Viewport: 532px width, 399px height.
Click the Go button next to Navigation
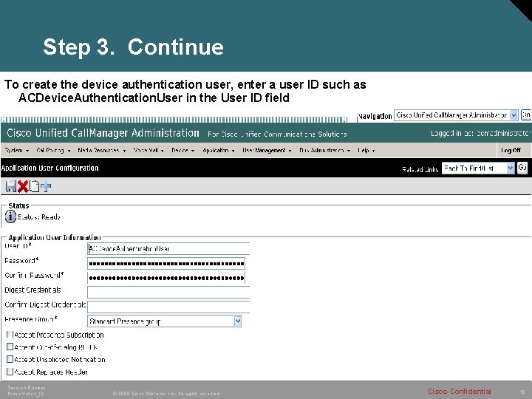[526, 115]
